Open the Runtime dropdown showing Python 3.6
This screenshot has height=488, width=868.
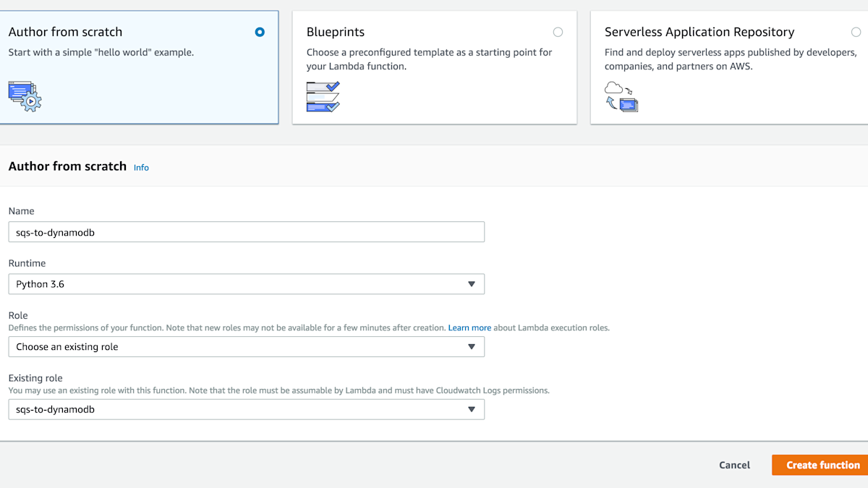pyautogui.click(x=246, y=284)
